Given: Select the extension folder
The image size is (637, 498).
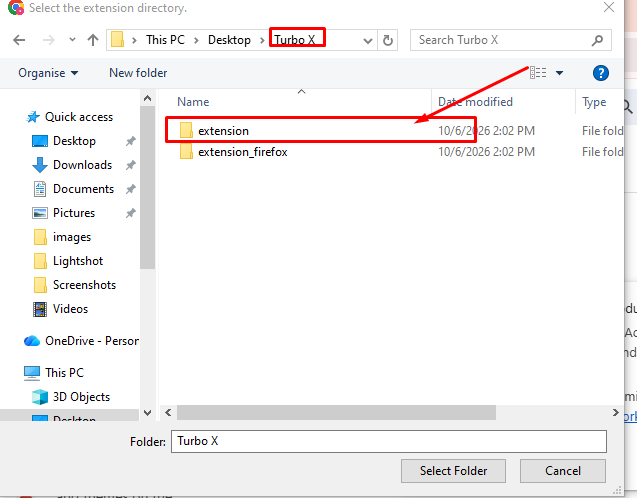Looking at the screenshot, I should click(223, 131).
